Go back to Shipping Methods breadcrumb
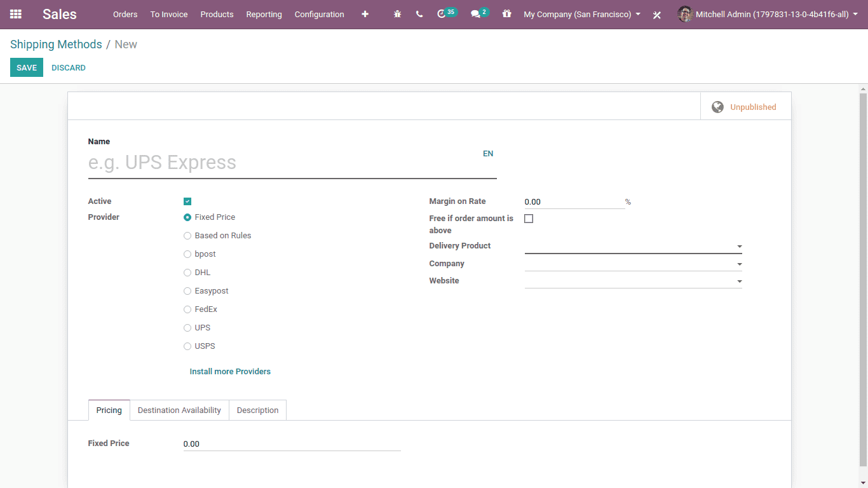 pyautogui.click(x=56, y=44)
